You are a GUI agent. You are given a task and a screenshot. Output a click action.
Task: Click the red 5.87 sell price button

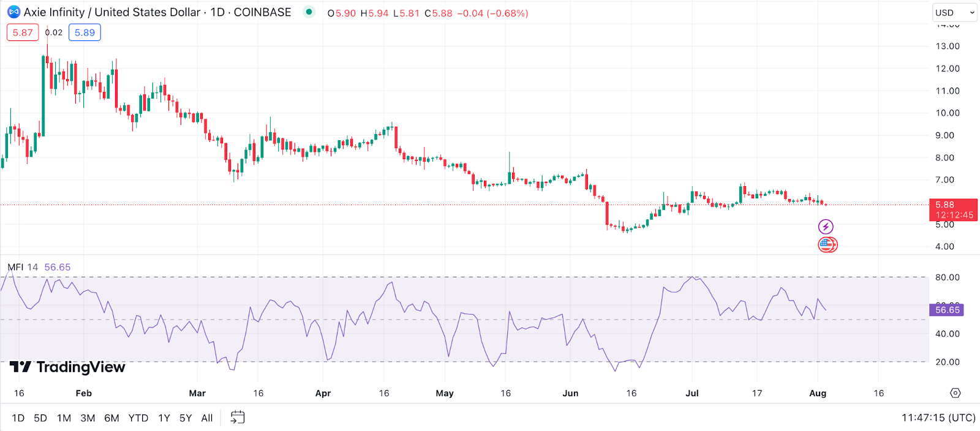pyautogui.click(x=23, y=32)
